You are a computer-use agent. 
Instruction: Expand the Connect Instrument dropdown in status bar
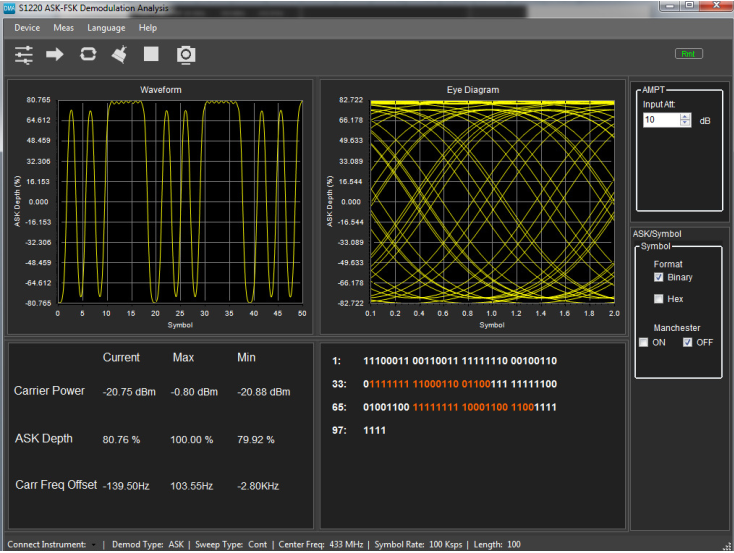[x=93, y=544]
